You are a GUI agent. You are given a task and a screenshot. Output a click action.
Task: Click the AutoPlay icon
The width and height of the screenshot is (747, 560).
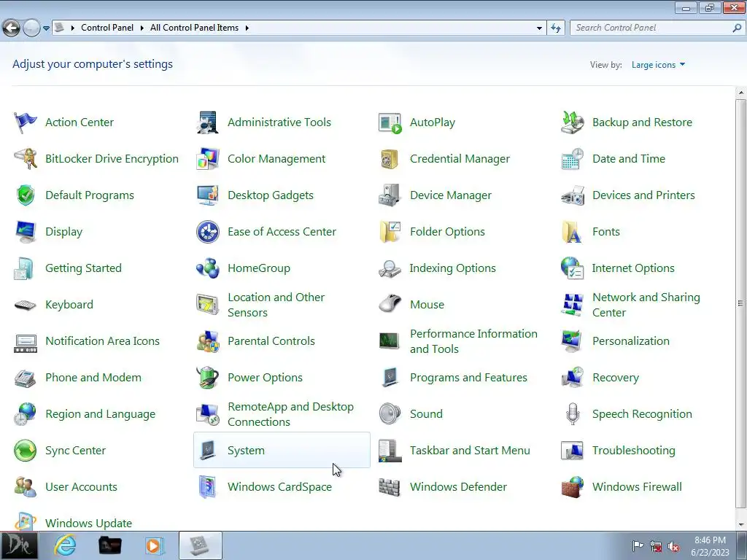point(390,122)
